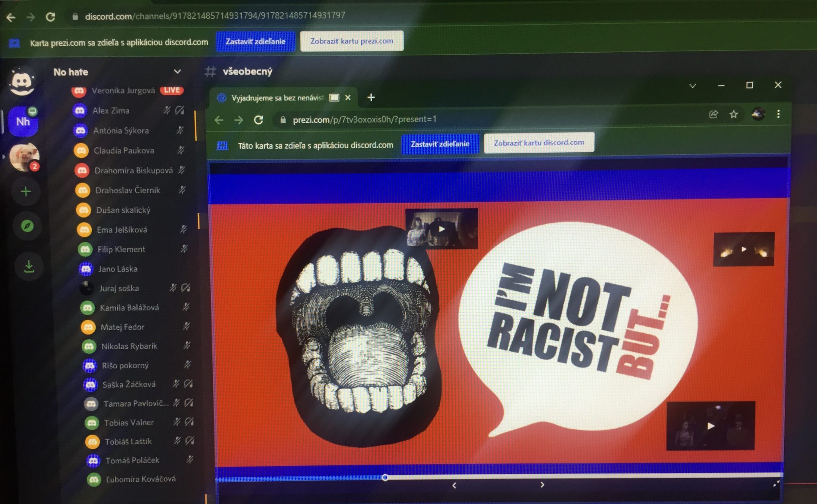
Task: Select user Matej Fedor
Action: [x=122, y=327]
